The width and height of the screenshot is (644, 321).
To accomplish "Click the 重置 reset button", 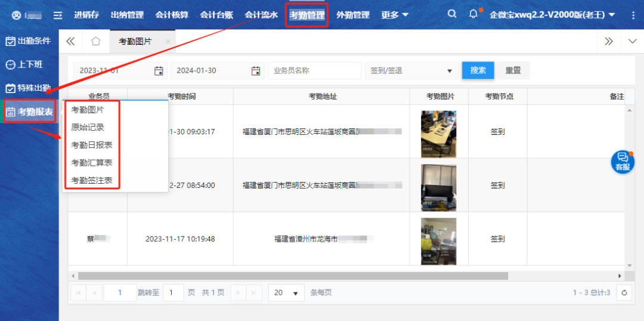I will coord(513,70).
